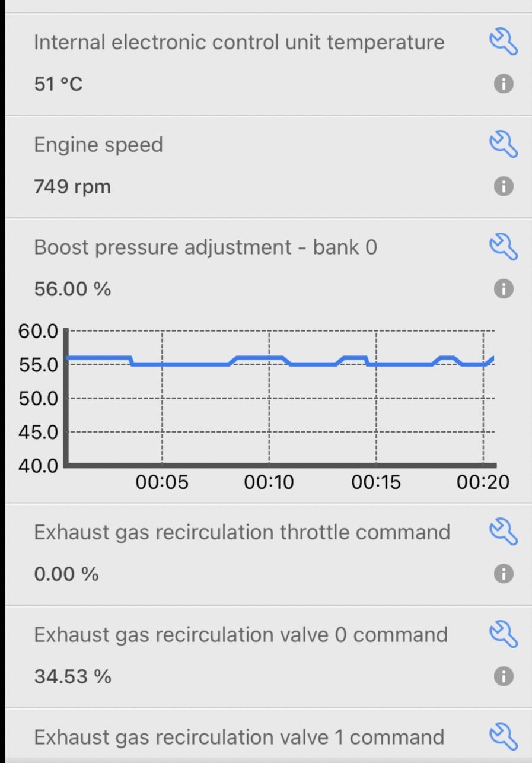This screenshot has width=532, height=763.
Task: Select the 749 rpm value
Action: click(72, 187)
